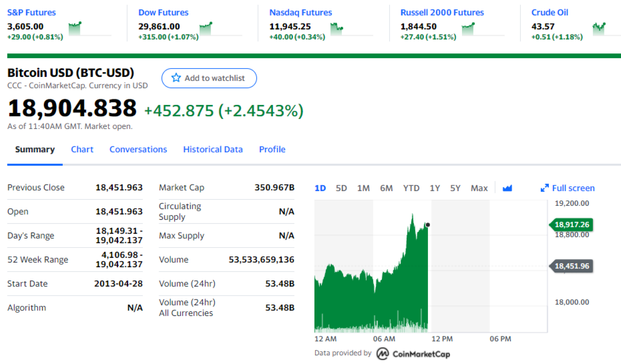Select the 1Y chart range
The image size is (621, 364).
(435, 188)
